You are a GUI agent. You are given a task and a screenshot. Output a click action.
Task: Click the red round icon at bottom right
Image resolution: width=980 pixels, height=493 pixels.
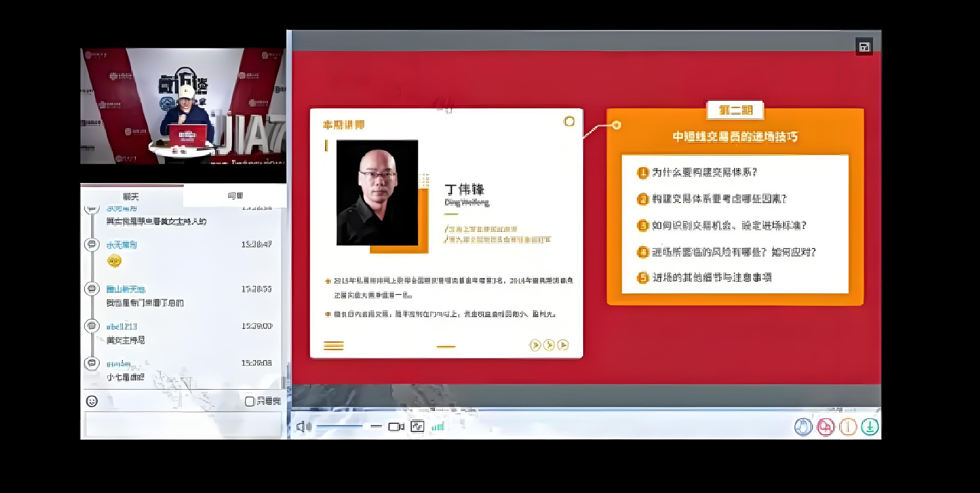click(825, 427)
